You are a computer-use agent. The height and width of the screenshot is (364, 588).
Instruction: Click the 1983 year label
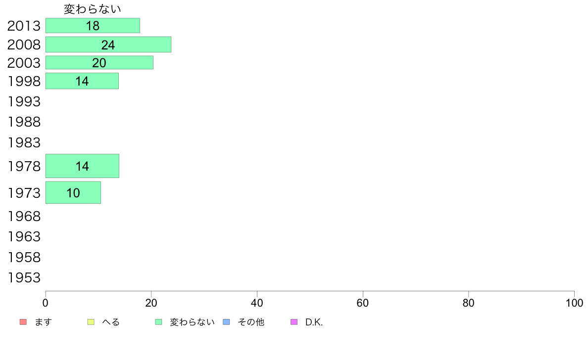coord(24,143)
